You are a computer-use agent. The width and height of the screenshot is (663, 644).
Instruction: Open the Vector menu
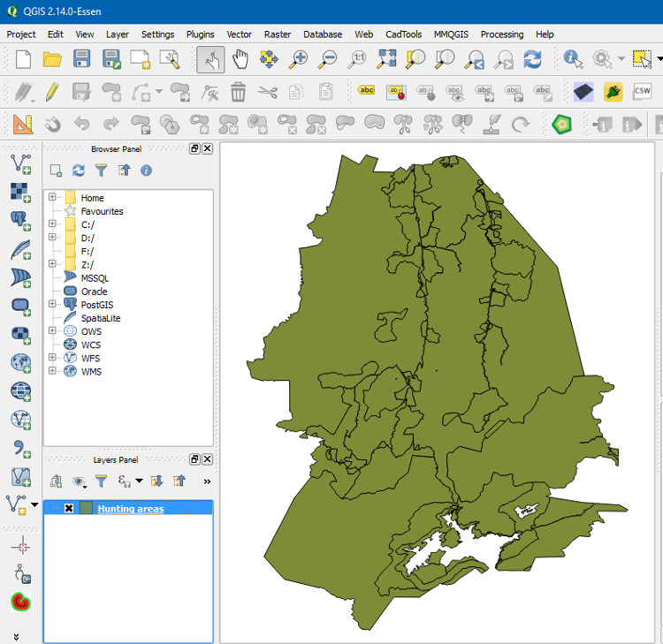click(239, 34)
